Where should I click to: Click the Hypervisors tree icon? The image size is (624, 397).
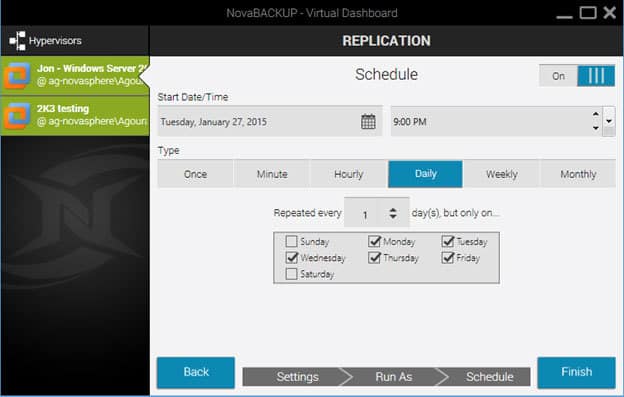(x=17, y=41)
